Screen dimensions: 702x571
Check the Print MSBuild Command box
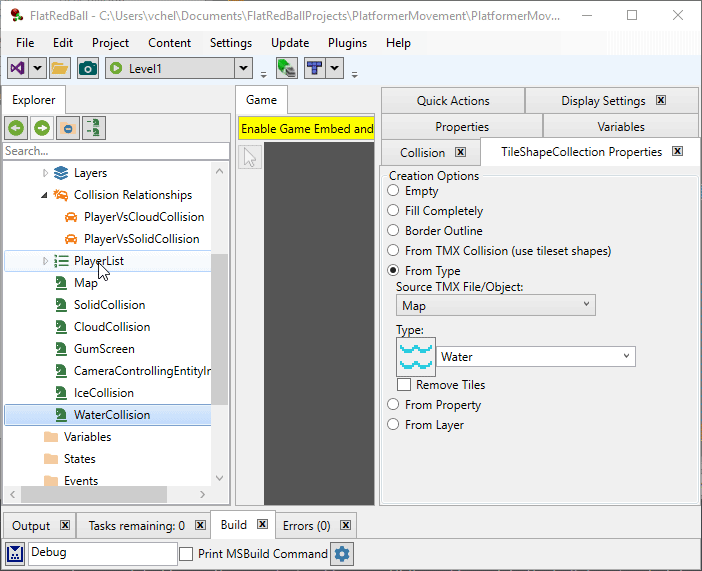(186, 554)
